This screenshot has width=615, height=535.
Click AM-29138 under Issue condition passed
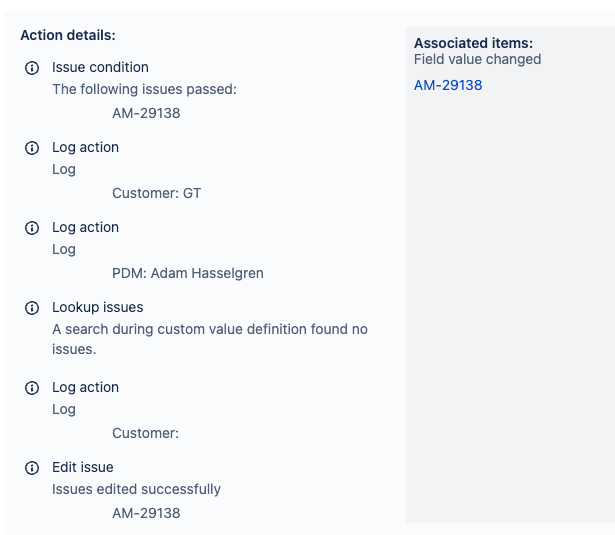click(146, 113)
